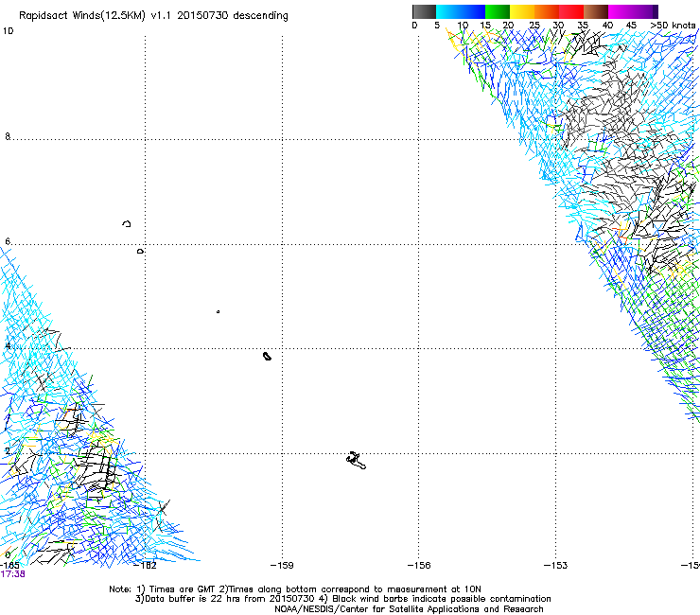Click the purple swath time "17:38"
The width and height of the screenshot is (700, 615).
[12, 574]
